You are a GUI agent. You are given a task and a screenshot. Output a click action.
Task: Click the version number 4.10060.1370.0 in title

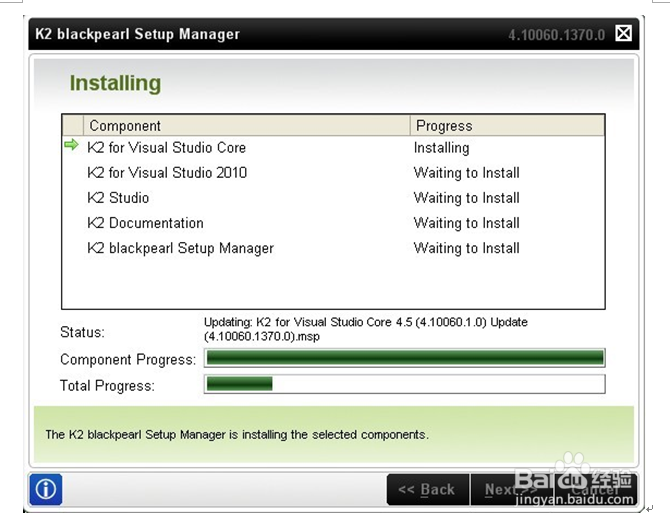[x=556, y=35]
